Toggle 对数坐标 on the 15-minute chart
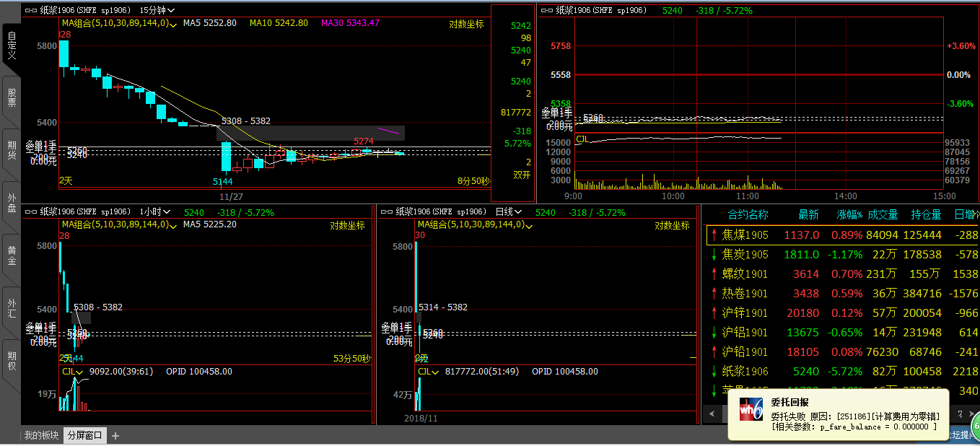Image resolution: width=980 pixels, height=446 pixels. [466, 24]
